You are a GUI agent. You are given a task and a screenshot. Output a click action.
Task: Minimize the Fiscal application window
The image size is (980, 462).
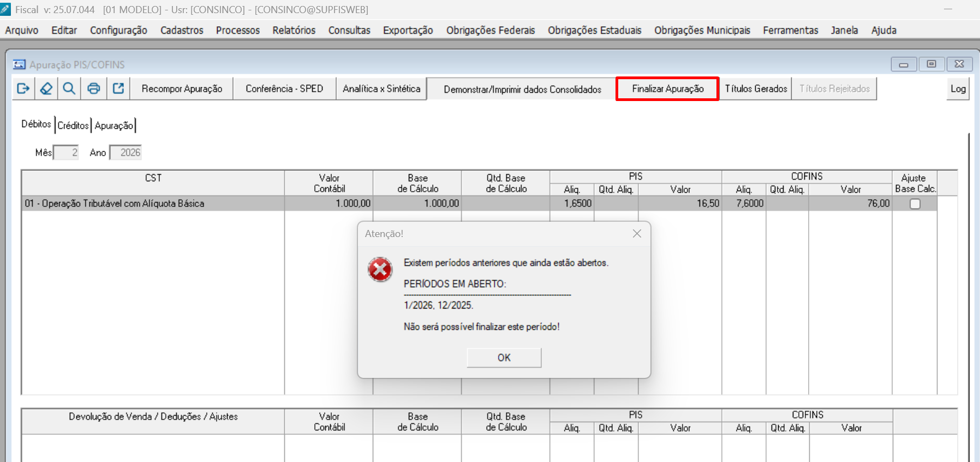coord(948,9)
